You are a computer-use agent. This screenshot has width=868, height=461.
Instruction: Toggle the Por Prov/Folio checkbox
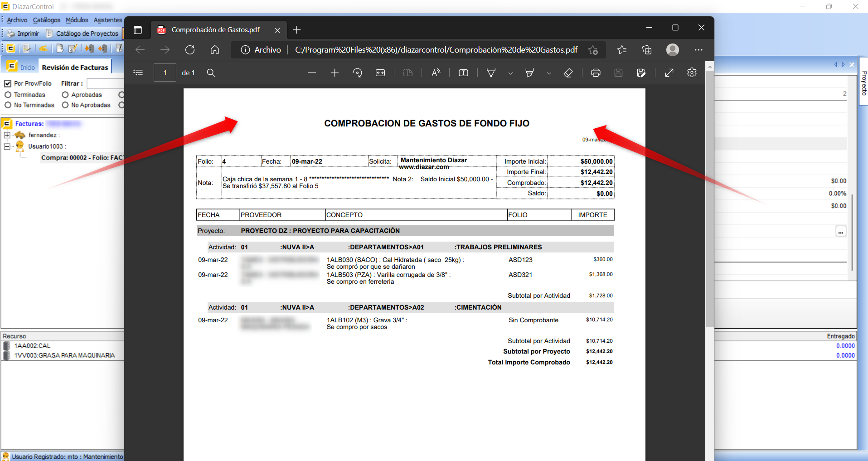[x=8, y=83]
